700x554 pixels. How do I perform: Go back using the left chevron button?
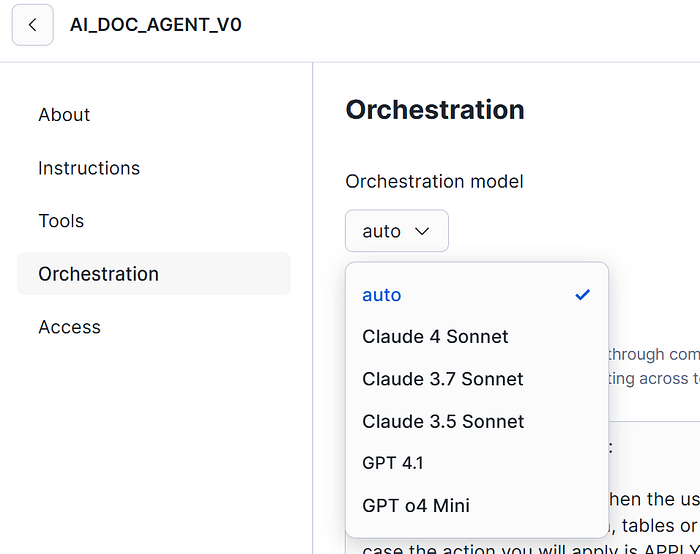click(x=33, y=25)
